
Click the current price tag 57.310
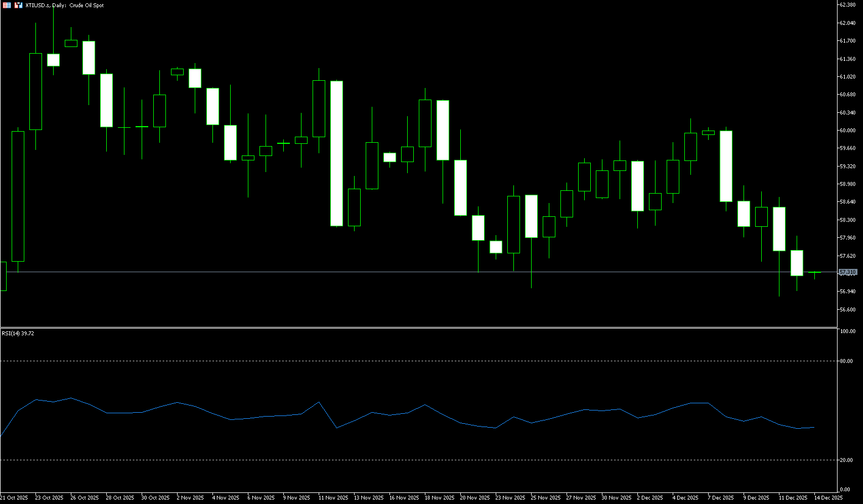tap(847, 272)
